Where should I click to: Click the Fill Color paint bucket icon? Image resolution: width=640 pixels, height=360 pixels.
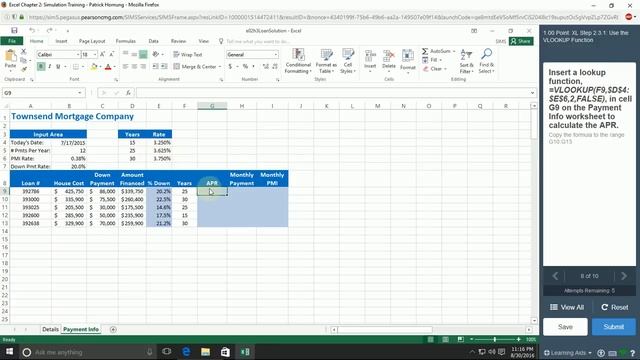pos(93,67)
